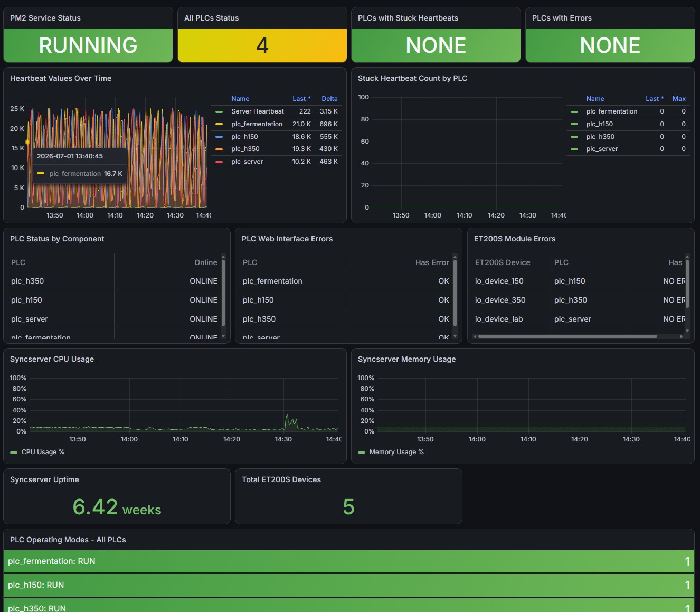Open the All PLCs Status panel title

pos(211,18)
